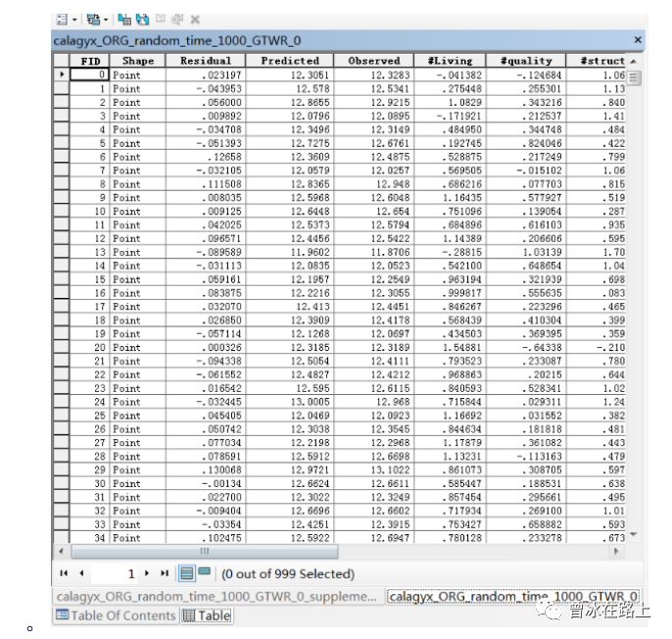672x639 pixels.
Task: Jump to the last record
Action: point(165,573)
